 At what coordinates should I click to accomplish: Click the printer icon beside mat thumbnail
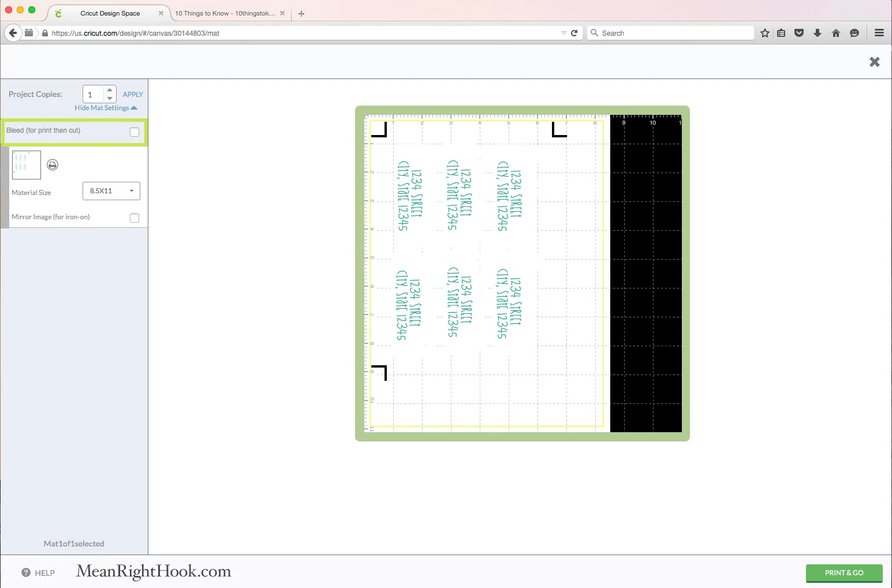(53, 165)
